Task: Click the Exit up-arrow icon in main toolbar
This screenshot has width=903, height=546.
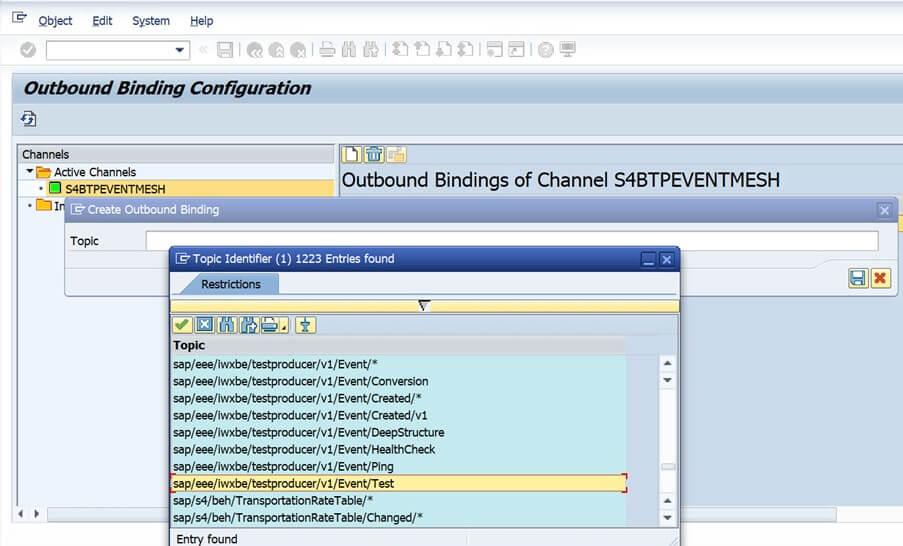Action: click(276, 50)
